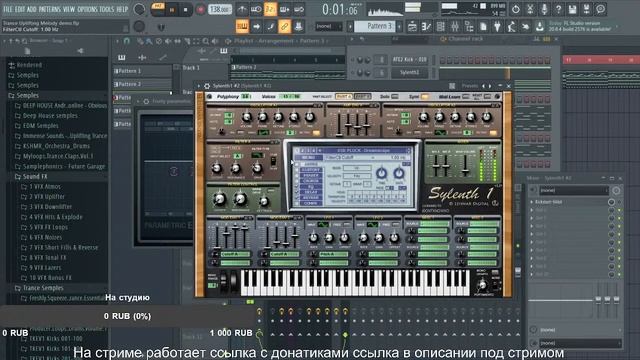
Task: Open the 9 VFX Lazers folder
Action: 45,267
